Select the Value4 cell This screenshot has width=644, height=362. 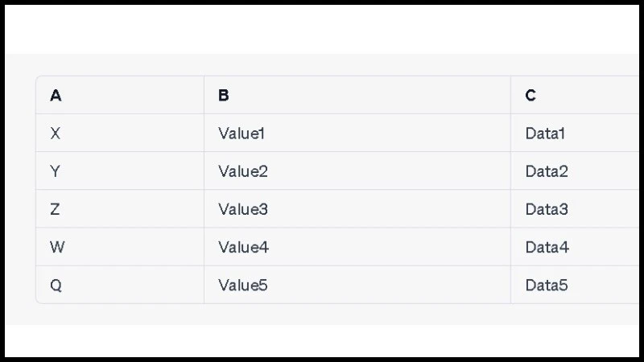pyautogui.click(x=243, y=247)
